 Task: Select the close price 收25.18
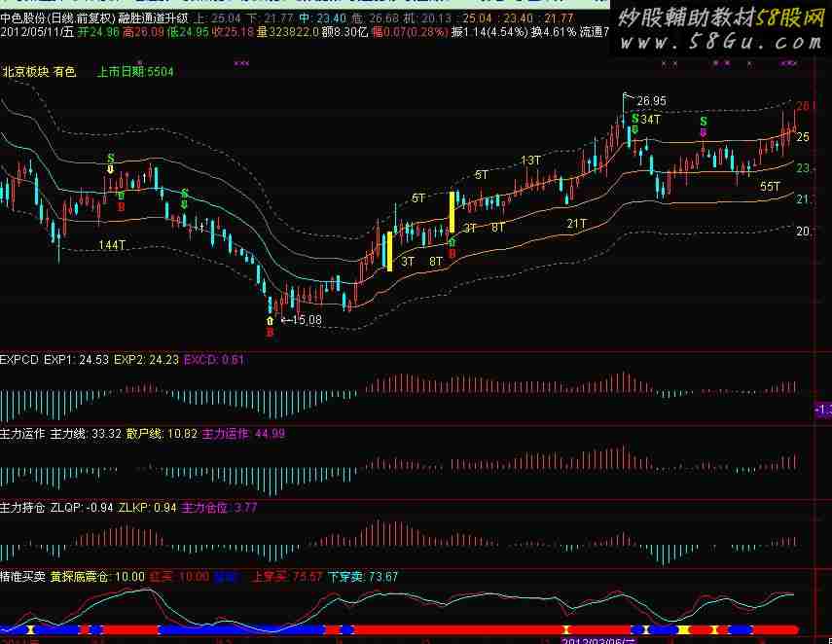coord(233,32)
